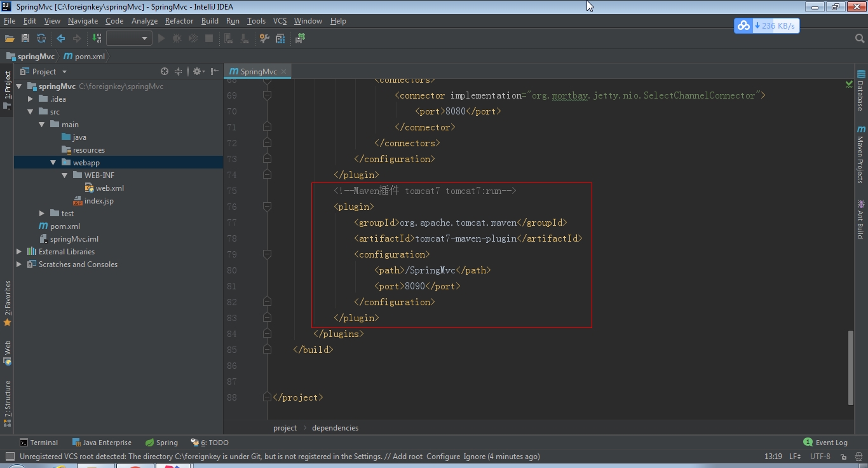The image size is (868, 468).
Task: Click the dependencies breadcrumb
Action: [335, 428]
